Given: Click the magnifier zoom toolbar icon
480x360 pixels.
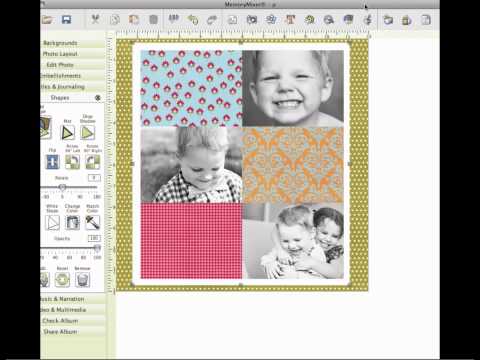Looking at the screenshot, I should point(329,20).
